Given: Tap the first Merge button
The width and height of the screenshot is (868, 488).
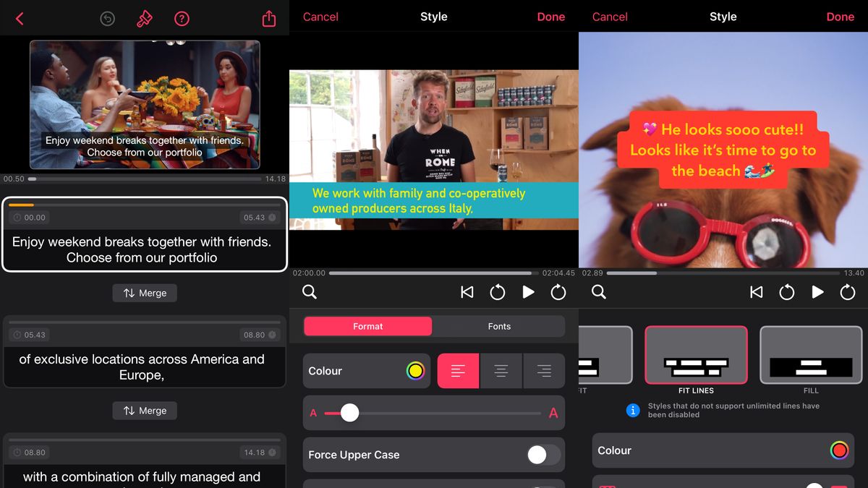Looking at the screenshot, I should tap(145, 293).
